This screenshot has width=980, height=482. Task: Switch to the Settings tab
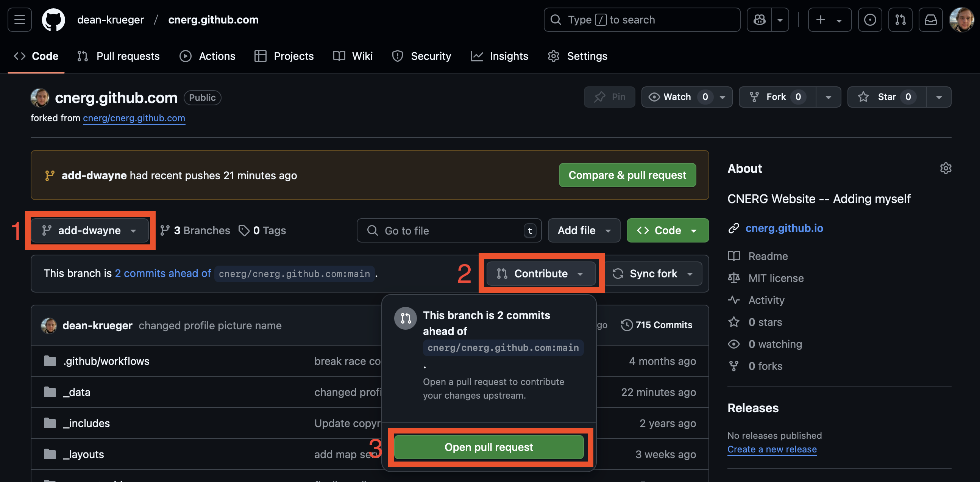[577, 56]
